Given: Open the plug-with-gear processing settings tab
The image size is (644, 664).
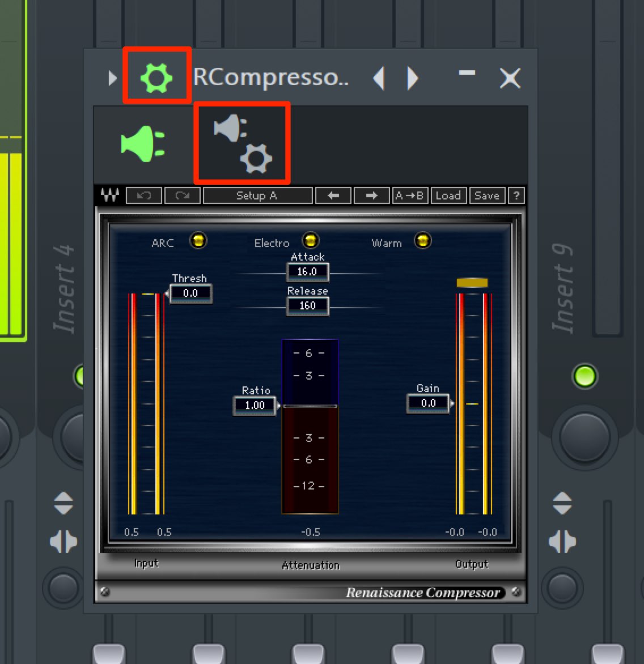Looking at the screenshot, I should (243, 143).
